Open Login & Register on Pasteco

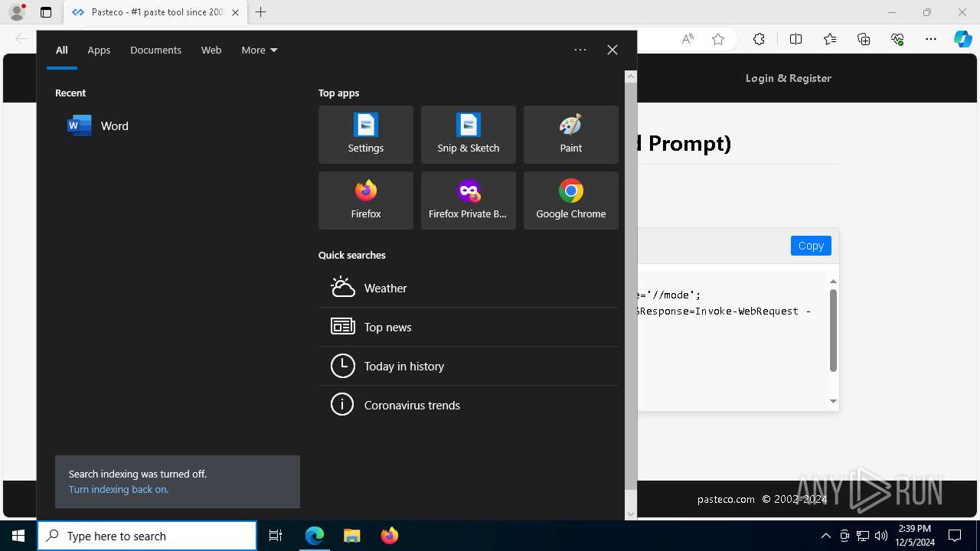[x=789, y=78]
